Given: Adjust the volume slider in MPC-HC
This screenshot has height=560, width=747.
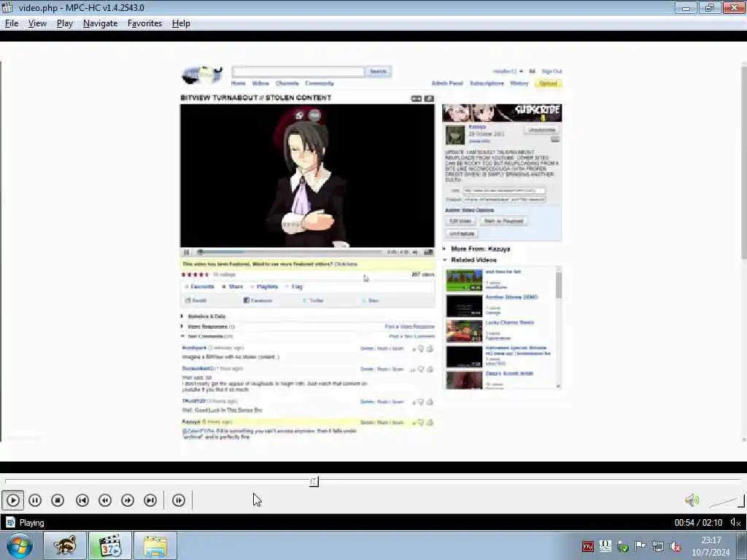Looking at the screenshot, I should 726,501.
